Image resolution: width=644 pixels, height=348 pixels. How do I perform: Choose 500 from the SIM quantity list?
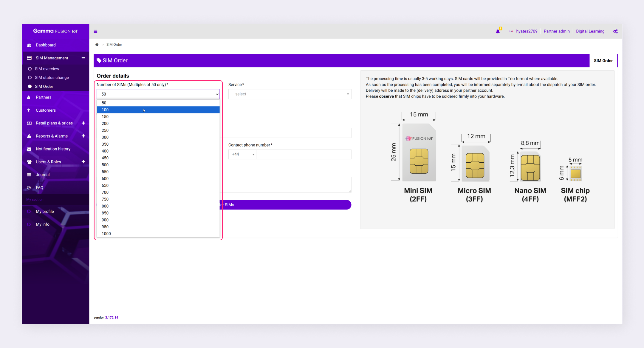point(158,165)
